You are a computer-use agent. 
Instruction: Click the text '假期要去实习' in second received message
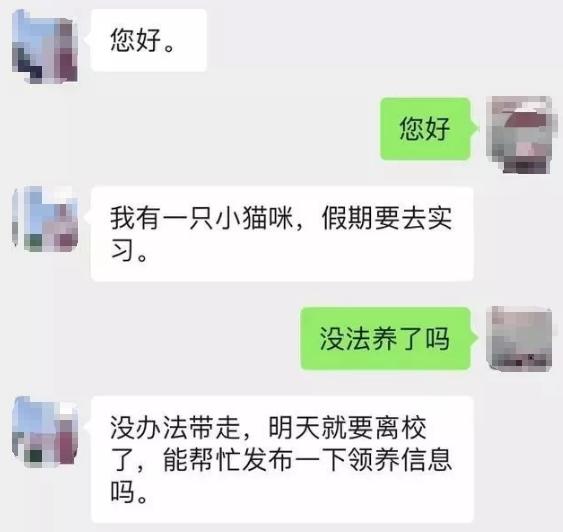(x=386, y=218)
